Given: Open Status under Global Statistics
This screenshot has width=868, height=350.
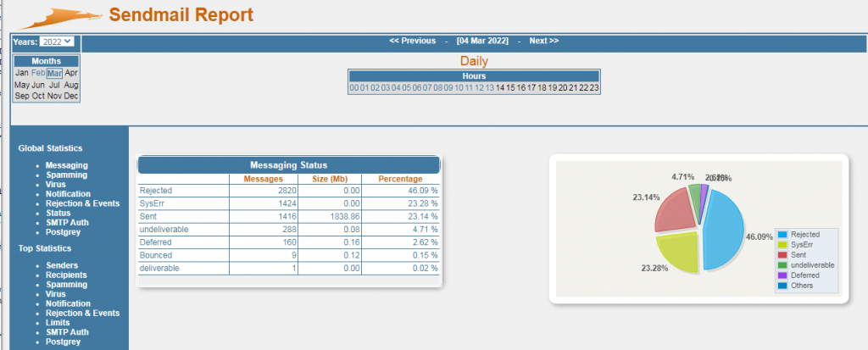Looking at the screenshot, I should (58, 213).
